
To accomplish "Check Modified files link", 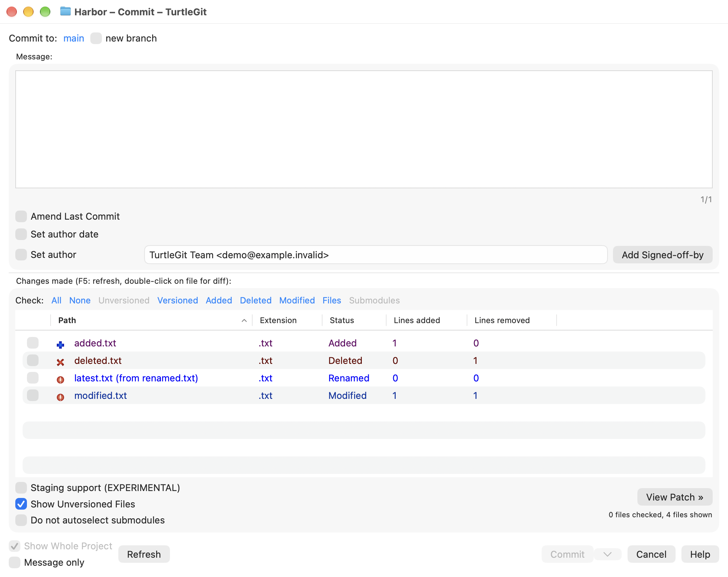I will [297, 301].
